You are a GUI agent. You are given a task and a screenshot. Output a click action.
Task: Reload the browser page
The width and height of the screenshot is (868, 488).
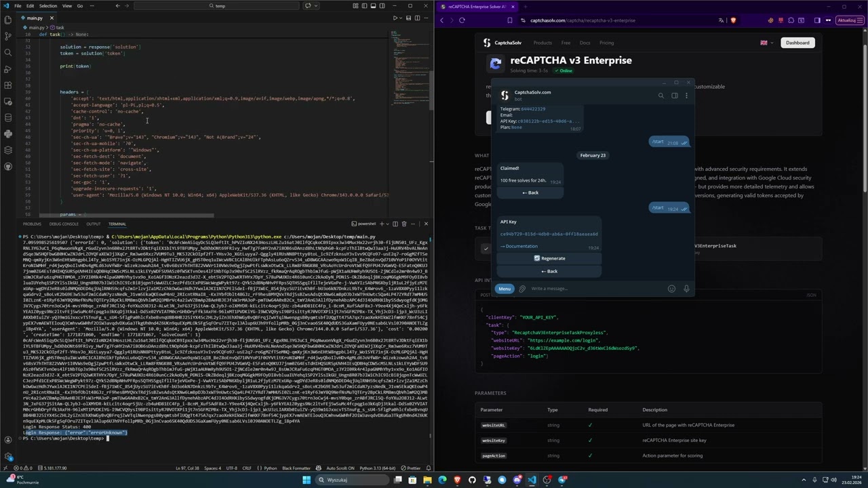coord(462,20)
